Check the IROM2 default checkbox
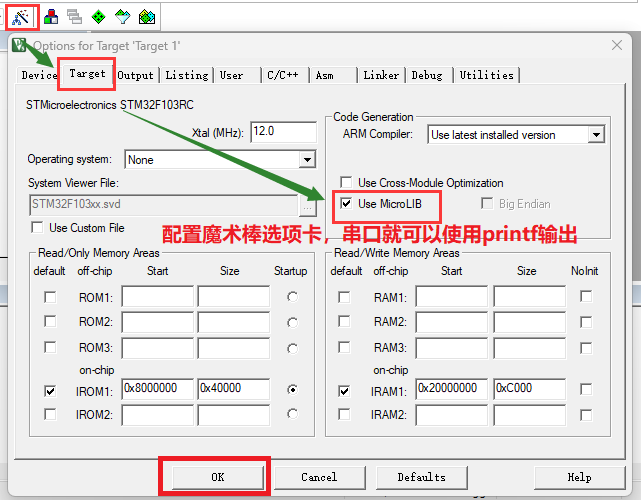The width and height of the screenshot is (641, 500). pos(50,415)
